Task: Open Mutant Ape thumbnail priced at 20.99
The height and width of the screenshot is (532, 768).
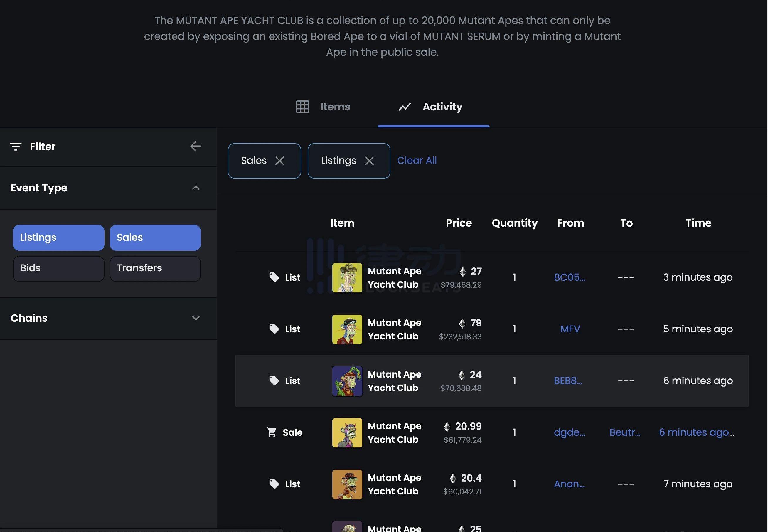Action: point(347,433)
